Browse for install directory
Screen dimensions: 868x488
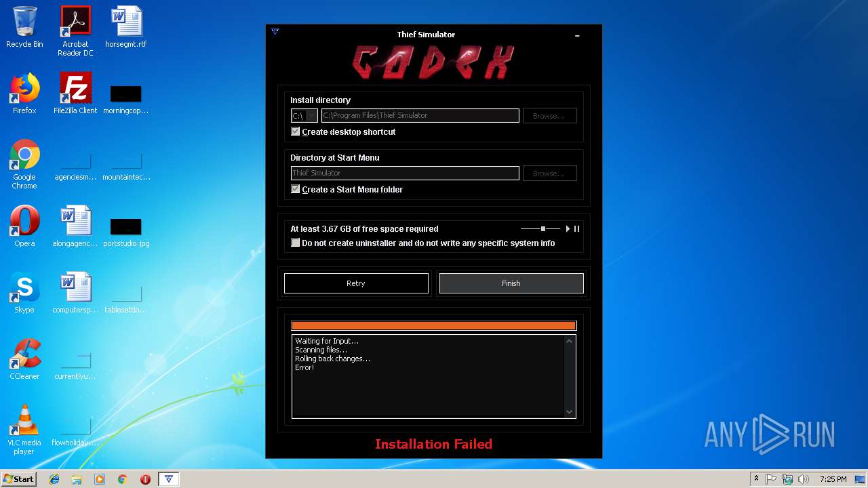pos(549,116)
